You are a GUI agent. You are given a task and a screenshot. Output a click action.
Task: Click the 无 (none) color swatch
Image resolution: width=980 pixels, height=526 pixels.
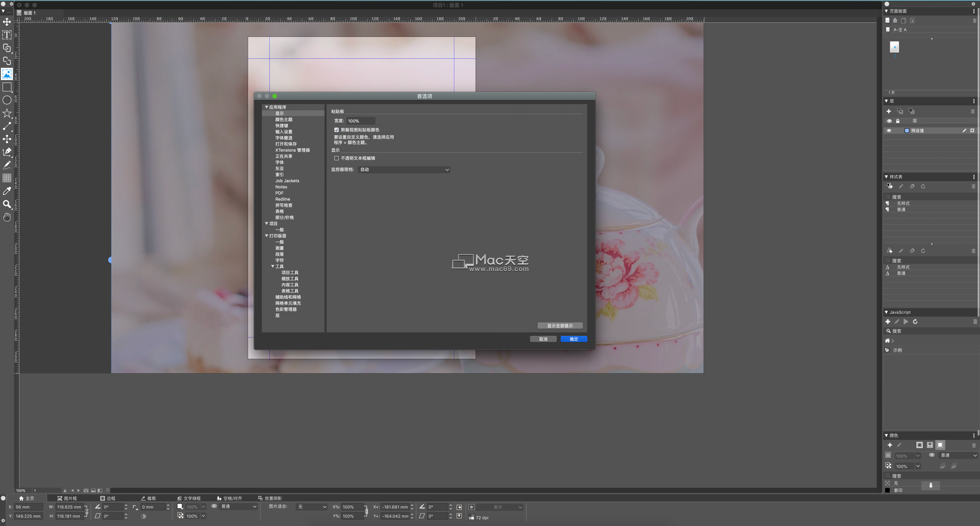[x=888, y=484]
